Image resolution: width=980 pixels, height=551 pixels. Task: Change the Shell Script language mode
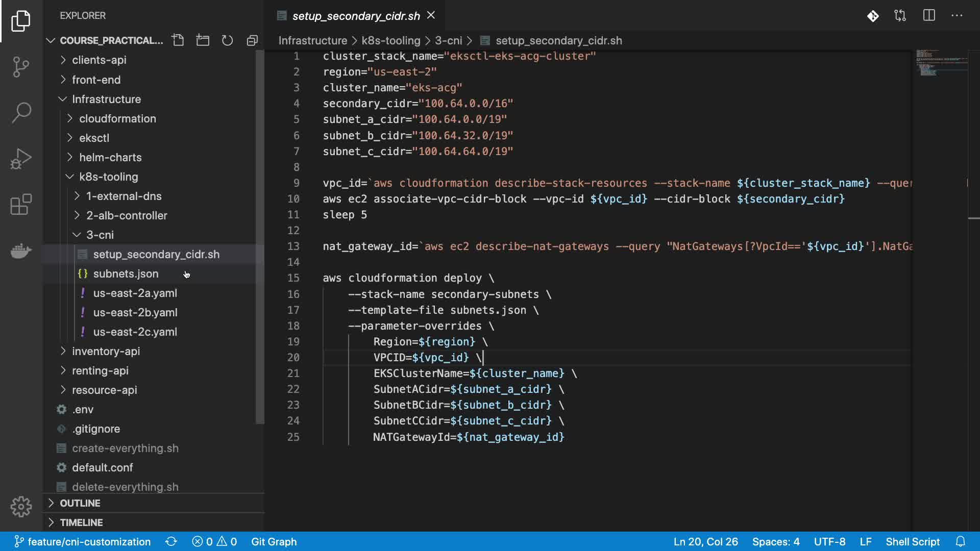pyautogui.click(x=912, y=542)
